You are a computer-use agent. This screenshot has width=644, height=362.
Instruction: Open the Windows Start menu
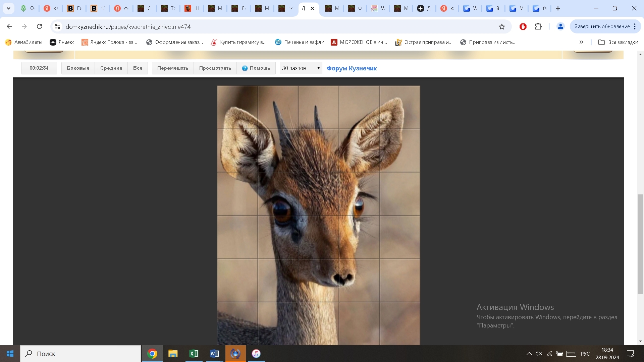click(10, 354)
